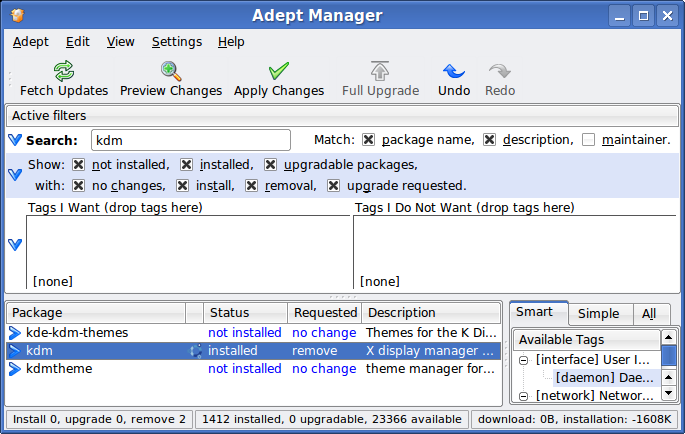Click the arrow icon beside kde-kdm-themes

click(x=15, y=333)
